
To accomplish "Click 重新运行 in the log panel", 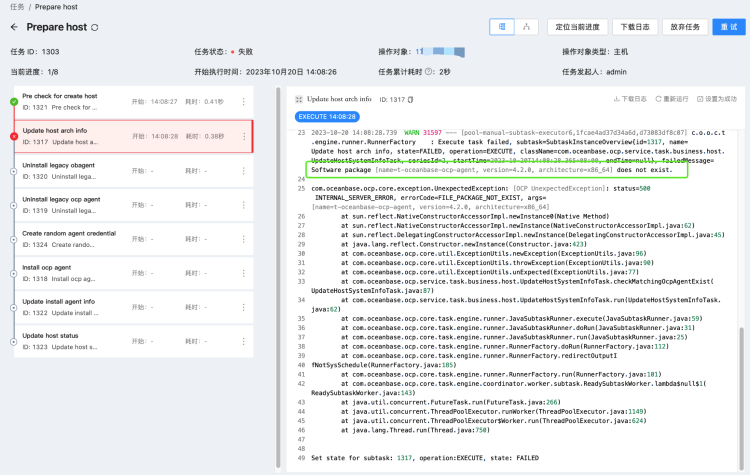I will click(x=672, y=99).
